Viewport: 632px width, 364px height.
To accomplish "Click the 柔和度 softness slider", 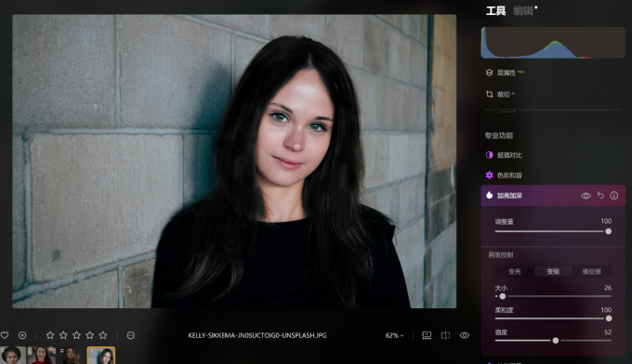I will [x=553, y=318].
